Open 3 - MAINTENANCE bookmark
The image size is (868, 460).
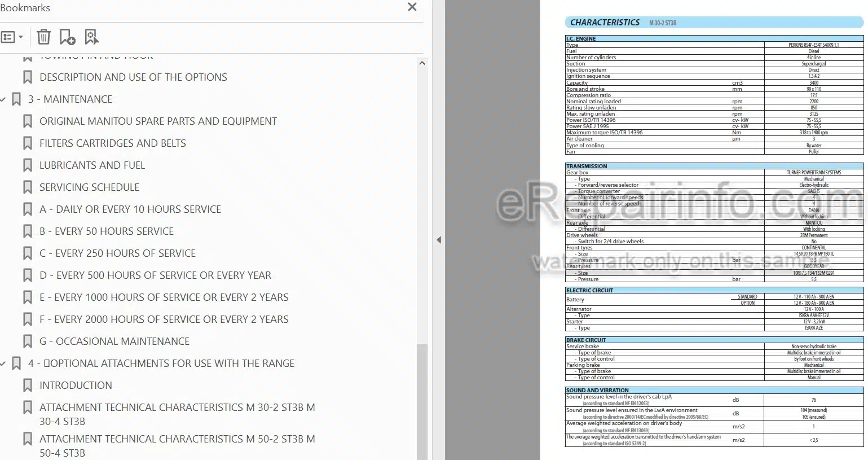pyautogui.click(x=71, y=99)
